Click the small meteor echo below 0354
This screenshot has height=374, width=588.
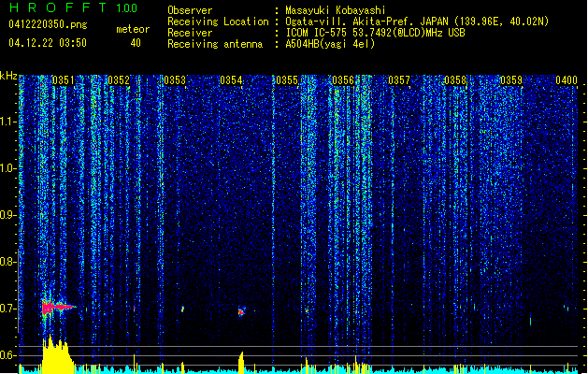(x=241, y=311)
